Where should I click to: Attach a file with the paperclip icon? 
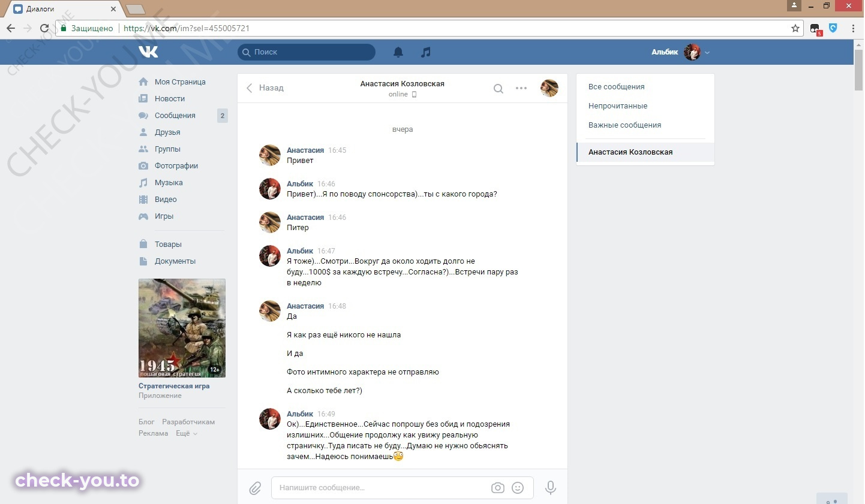point(255,488)
